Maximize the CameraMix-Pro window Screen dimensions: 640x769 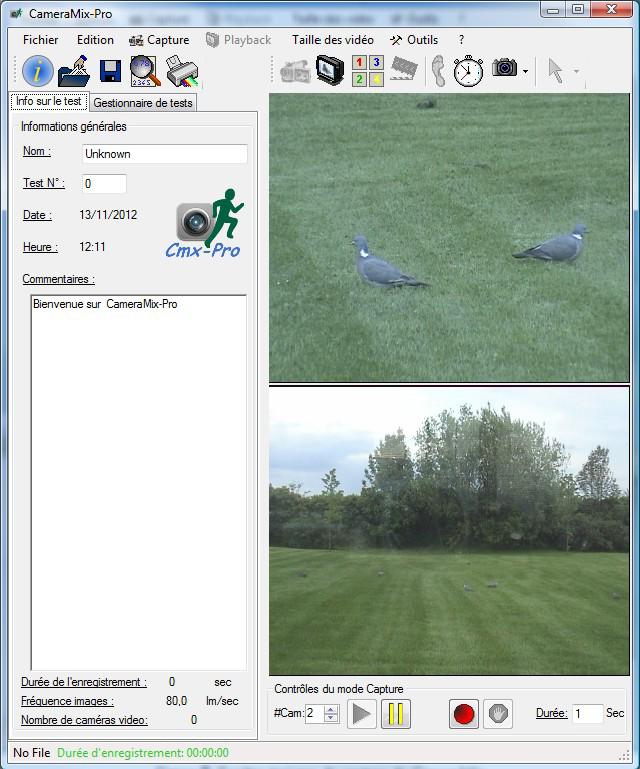(578, 10)
